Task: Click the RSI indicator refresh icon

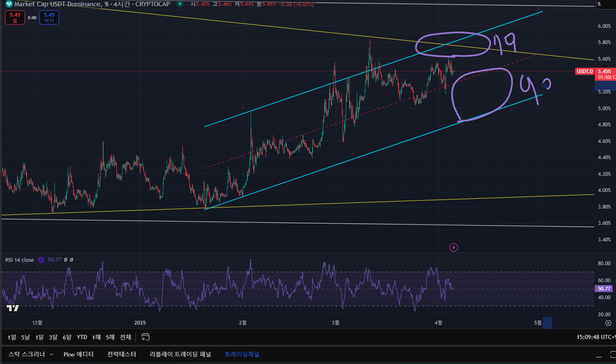Action: coord(41,260)
